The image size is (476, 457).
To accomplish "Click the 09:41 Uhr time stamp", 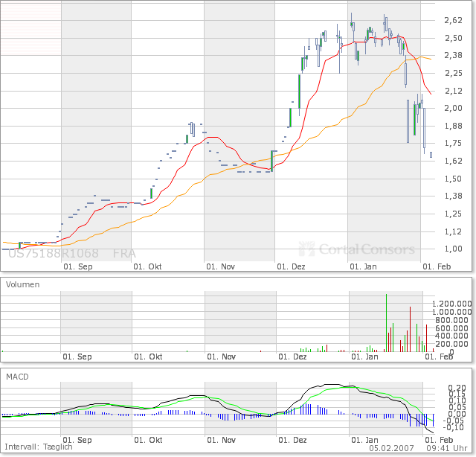I will pyautogui.click(x=447, y=448).
